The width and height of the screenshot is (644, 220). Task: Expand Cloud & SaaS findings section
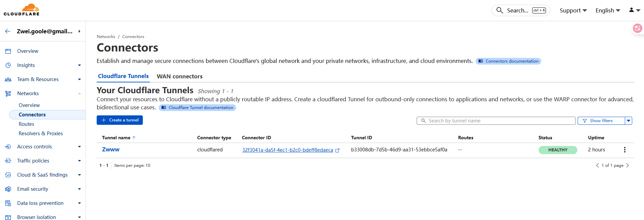(x=79, y=175)
